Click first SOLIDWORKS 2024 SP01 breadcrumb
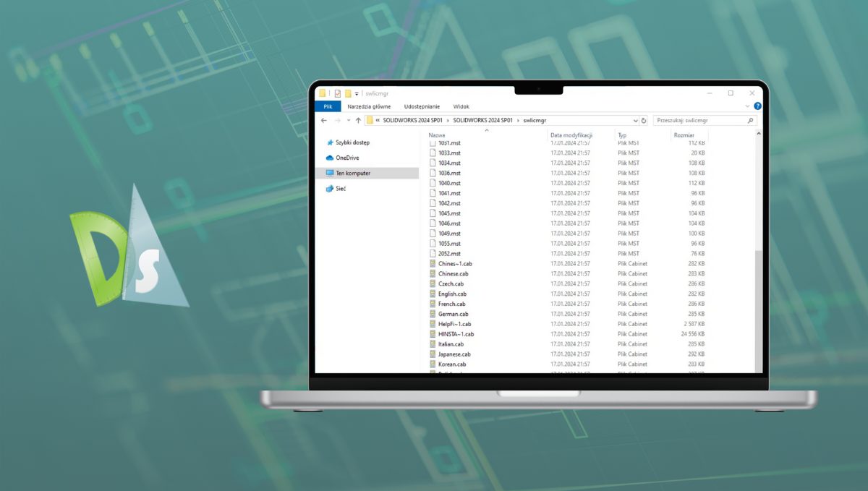868x491 pixels. [x=413, y=121]
